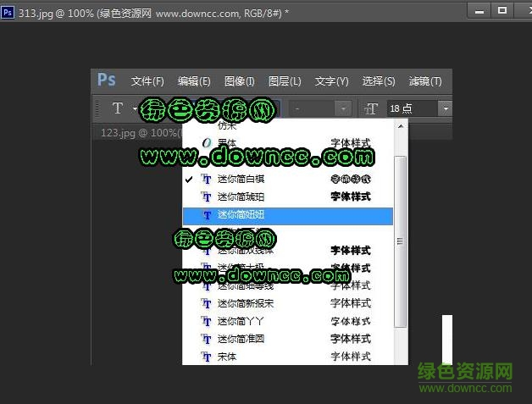Click the Ps logo in the inner menu bar
This screenshot has height=404, width=532.
click(106, 80)
